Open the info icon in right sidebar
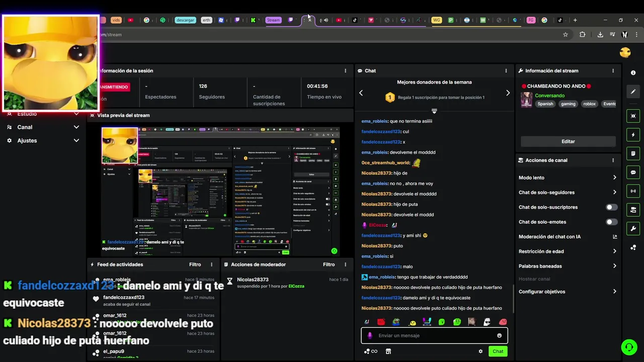Viewport: 644px width, 362px height. pyautogui.click(x=633, y=73)
